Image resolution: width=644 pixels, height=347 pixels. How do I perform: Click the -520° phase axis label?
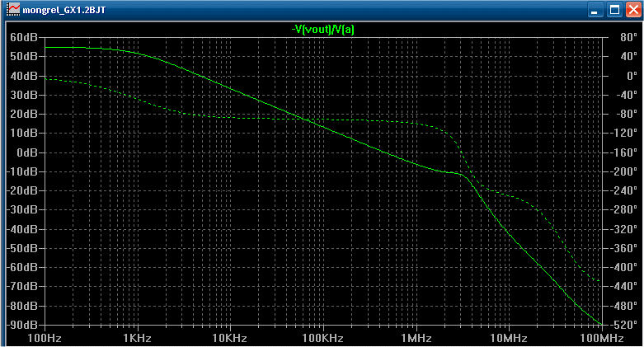click(x=623, y=325)
